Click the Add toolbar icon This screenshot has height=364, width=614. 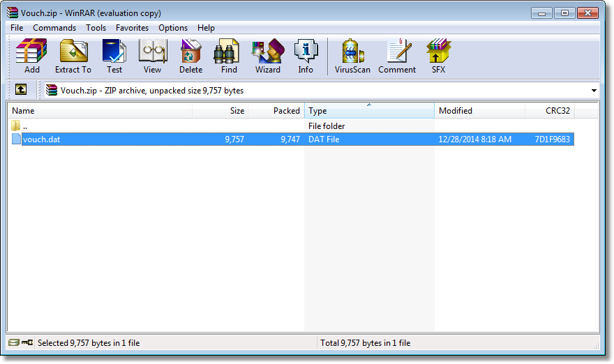(31, 56)
